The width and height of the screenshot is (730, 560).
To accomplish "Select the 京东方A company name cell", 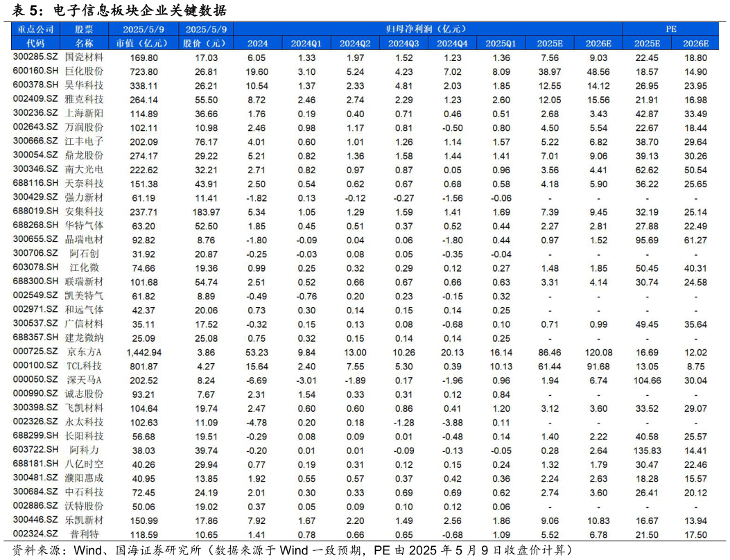I will (85, 352).
